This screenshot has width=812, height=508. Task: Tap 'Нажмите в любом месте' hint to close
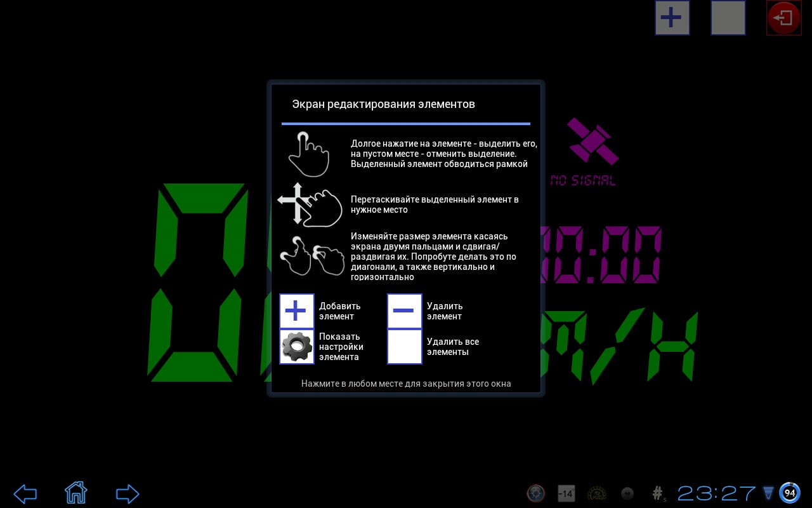[406, 384]
